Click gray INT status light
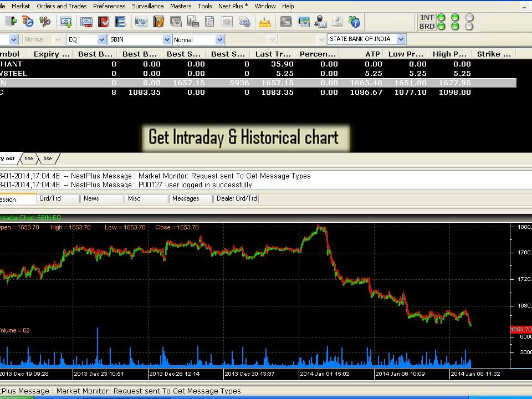 [469, 17]
